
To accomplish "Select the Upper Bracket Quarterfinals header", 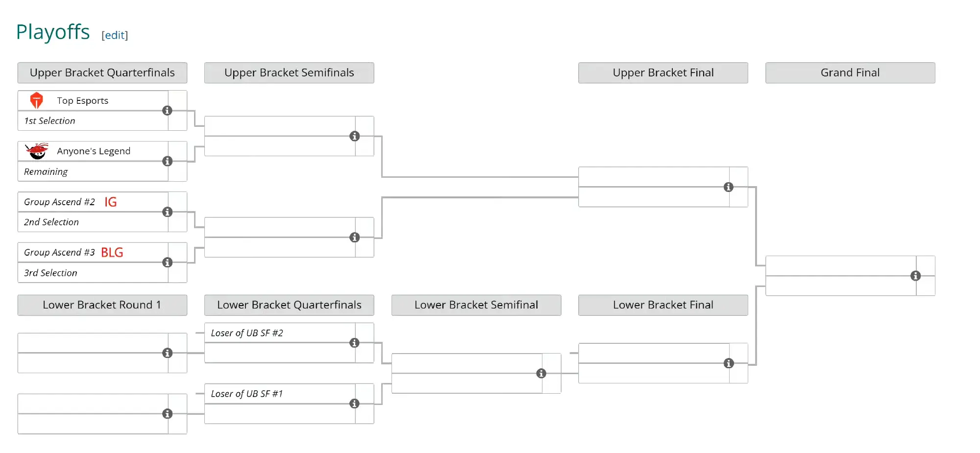I will [102, 72].
